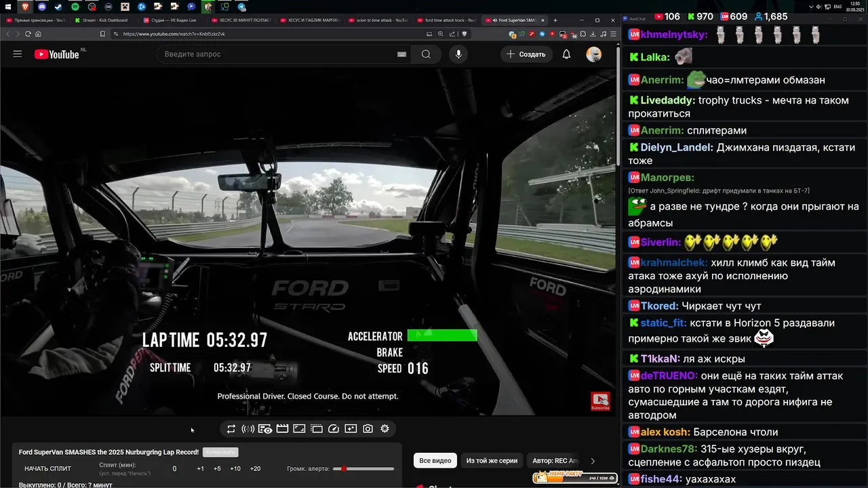Open Brave shields icon in address bar
This screenshot has width=868, height=488.
point(464,34)
